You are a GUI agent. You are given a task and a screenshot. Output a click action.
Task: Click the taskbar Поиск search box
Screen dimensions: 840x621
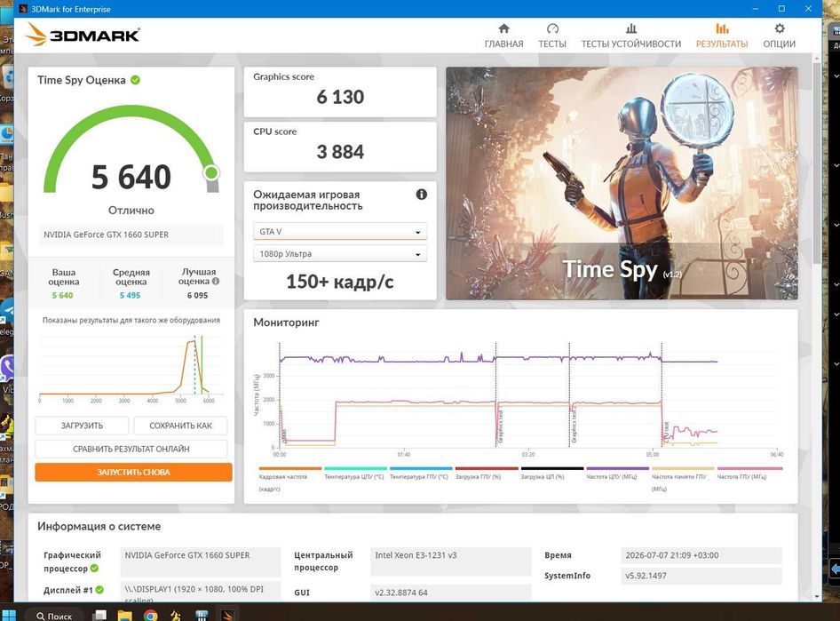pyautogui.click(x=53, y=616)
